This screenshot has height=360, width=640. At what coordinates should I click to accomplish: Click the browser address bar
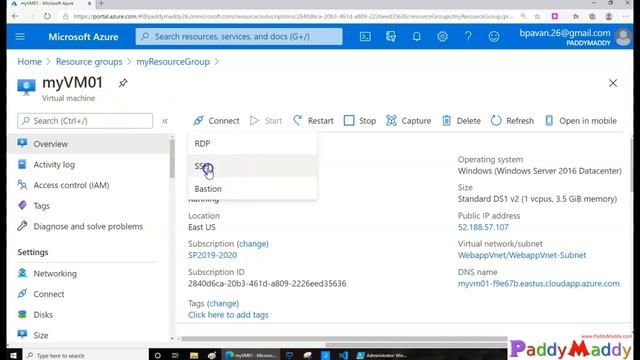coord(293,16)
